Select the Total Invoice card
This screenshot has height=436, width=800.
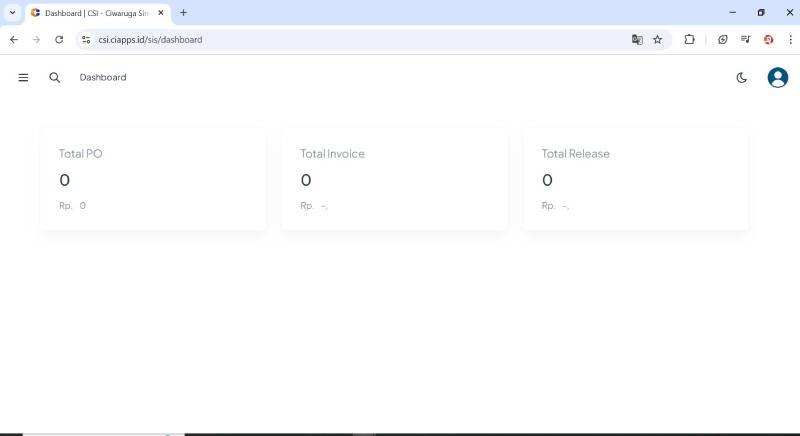pyautogui.click(x=394, y=179)
